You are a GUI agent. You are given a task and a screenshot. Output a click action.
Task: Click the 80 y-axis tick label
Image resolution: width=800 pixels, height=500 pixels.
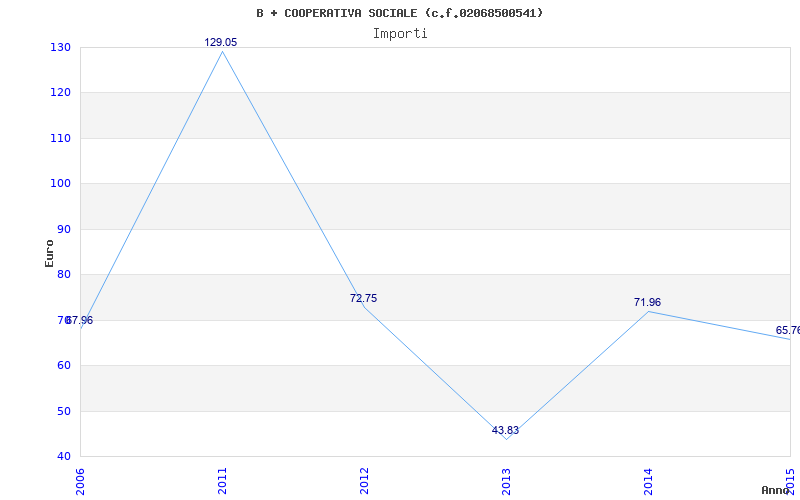[x=63, y=274]
